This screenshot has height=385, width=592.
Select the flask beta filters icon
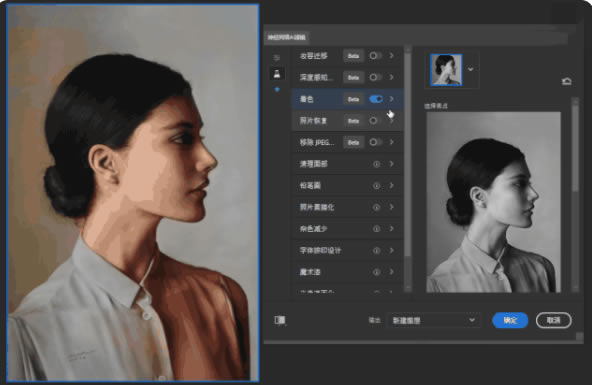tap(277, 74)
